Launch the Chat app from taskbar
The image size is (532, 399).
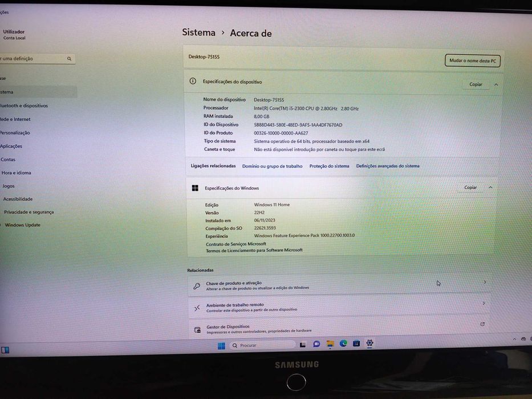tap(316, 344)
